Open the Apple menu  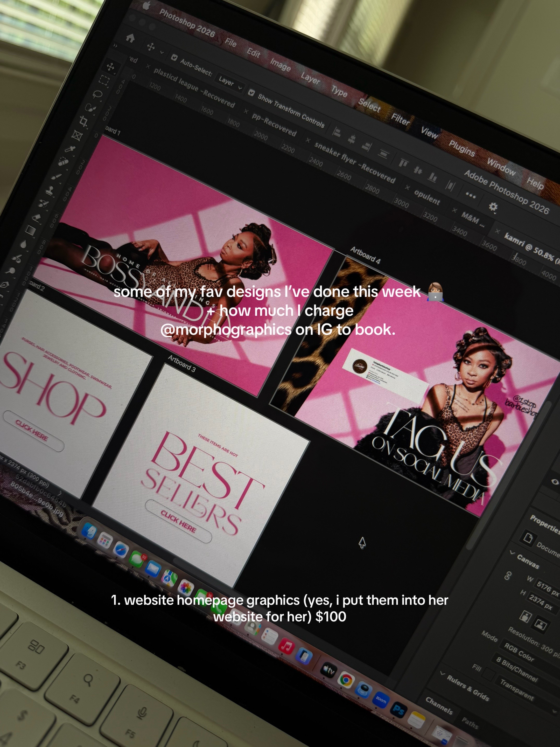tap(146, 5)
